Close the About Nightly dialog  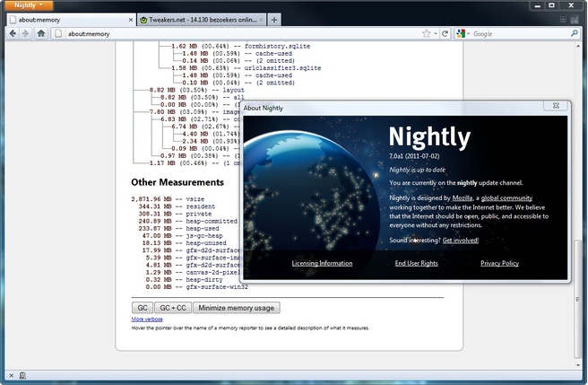(x=556, y=106)
